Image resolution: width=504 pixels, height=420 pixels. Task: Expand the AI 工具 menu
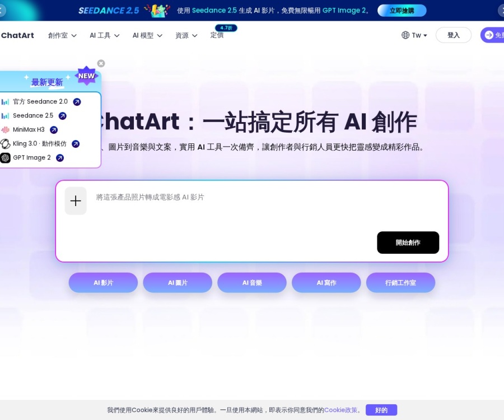pos(105,35)
